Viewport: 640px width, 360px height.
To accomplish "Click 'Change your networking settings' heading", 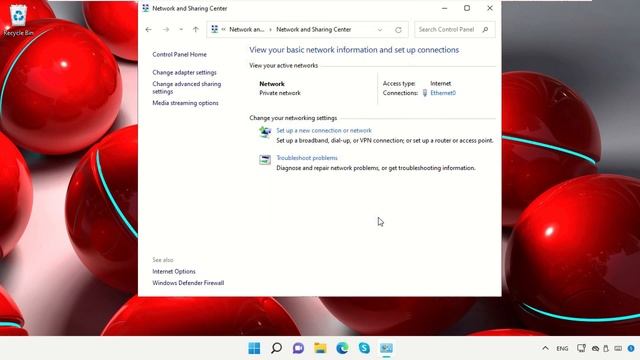I will (x=293, y=118).
